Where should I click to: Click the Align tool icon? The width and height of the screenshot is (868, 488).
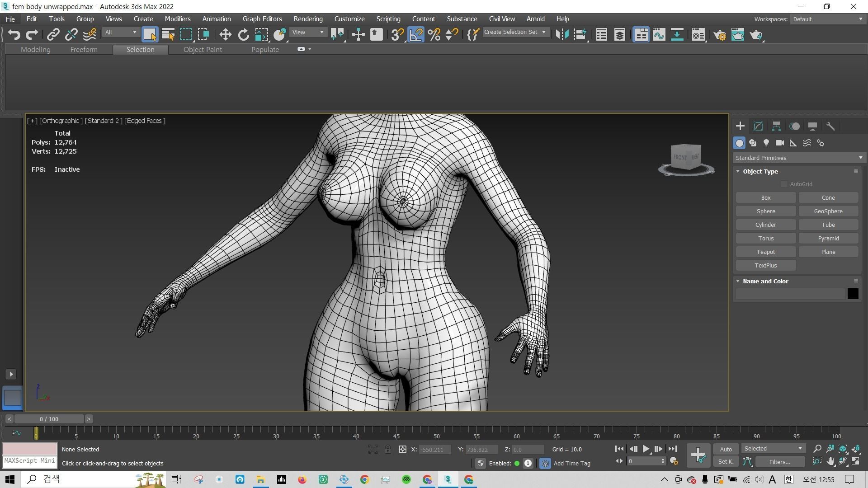tap(580, 35)
